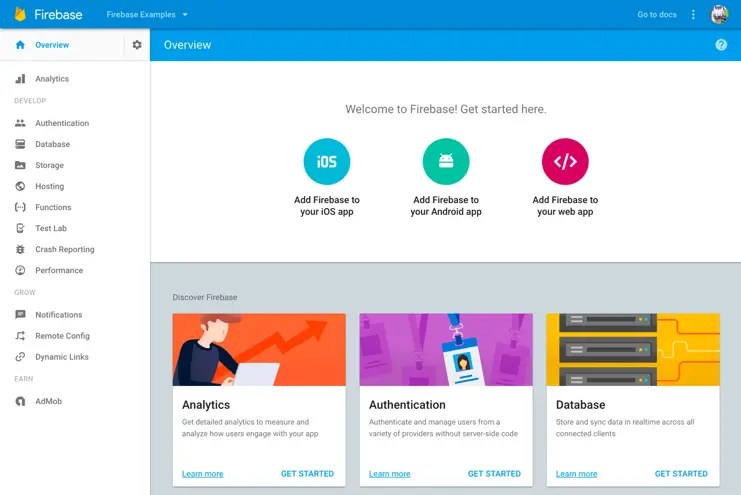The width and height of the screenshot is (741, 495).
Task: Click the Crash Reporting bug icon
Action: pyautogui.click(x=20, y=249)
